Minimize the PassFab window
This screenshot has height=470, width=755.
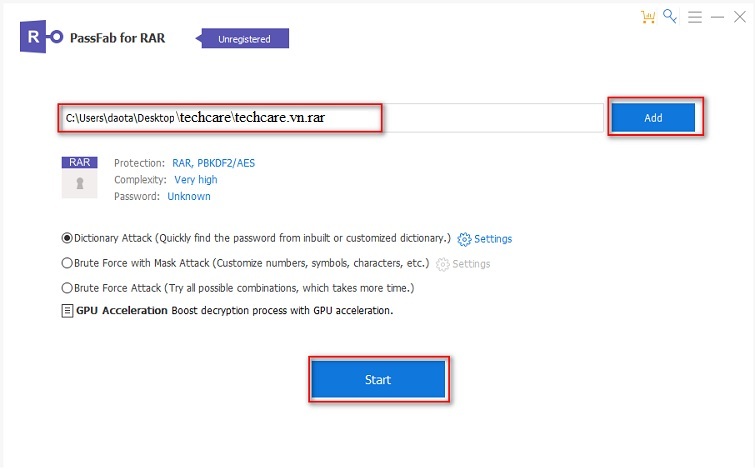click(x=718, y=17)
